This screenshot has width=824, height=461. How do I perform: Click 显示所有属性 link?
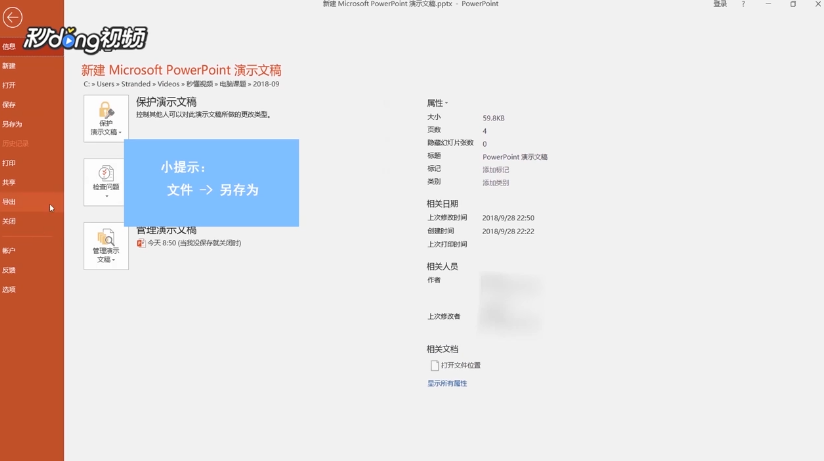(x=447, y=383)
